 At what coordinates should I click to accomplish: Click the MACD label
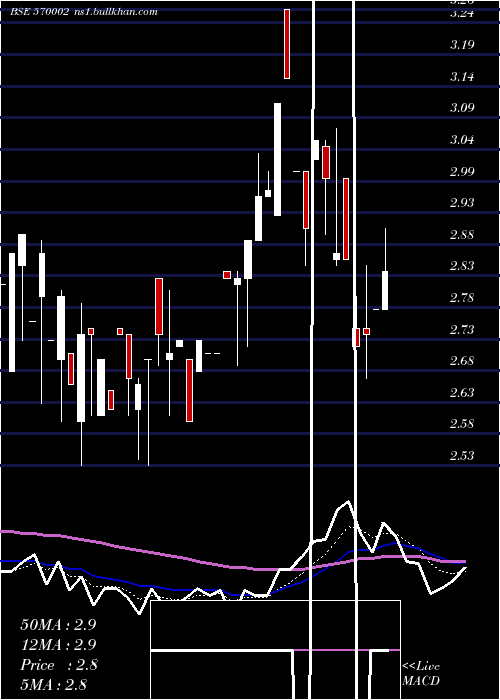pos(421,681)
